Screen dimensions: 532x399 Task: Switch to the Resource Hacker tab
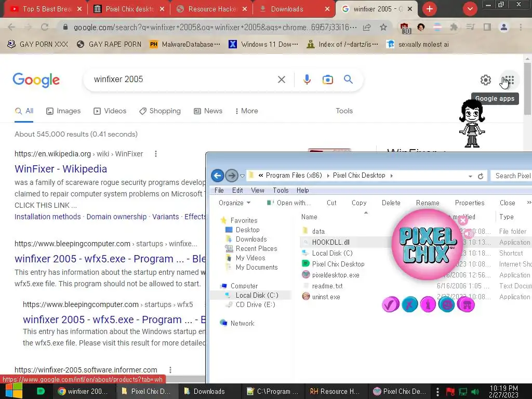(x=212, y=9)
